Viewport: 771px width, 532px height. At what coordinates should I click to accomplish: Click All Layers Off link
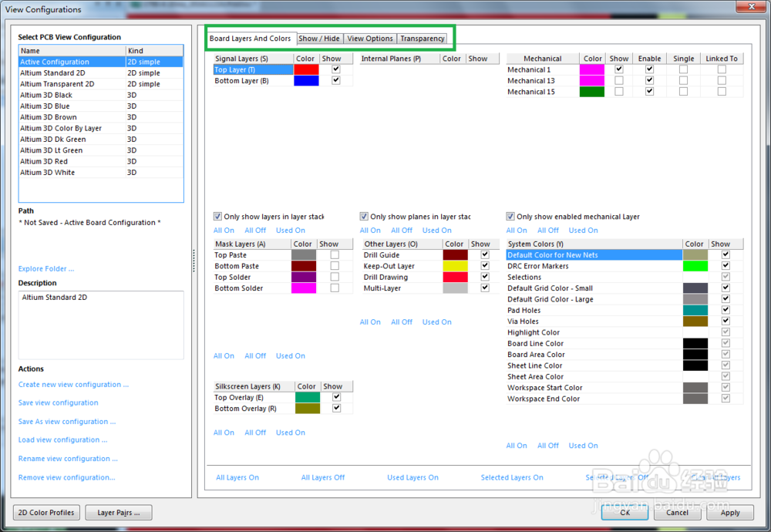(323, 477)
